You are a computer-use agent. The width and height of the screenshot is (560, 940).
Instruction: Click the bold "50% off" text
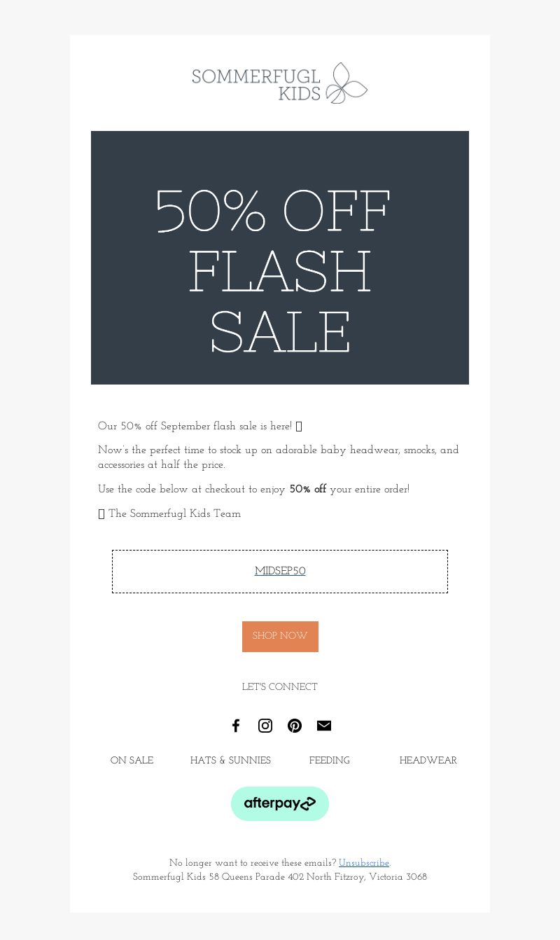tap(308, 490)
